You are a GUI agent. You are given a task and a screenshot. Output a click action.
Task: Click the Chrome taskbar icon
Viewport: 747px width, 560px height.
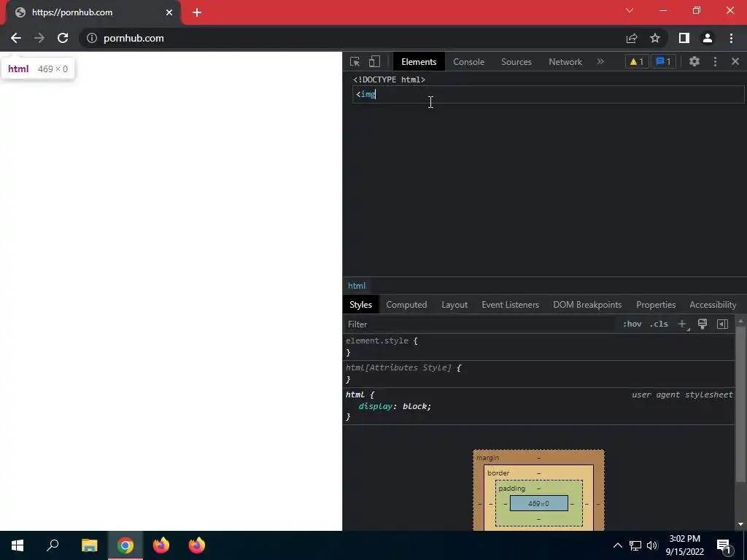coord(125,545)
